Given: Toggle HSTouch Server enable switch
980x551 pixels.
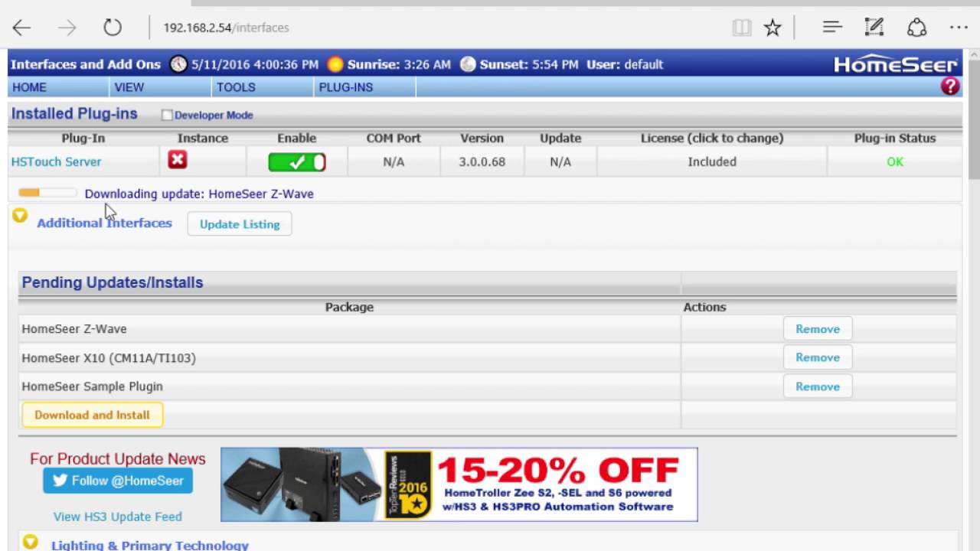Looking at the screenshot, I should [x=297, y=161].
